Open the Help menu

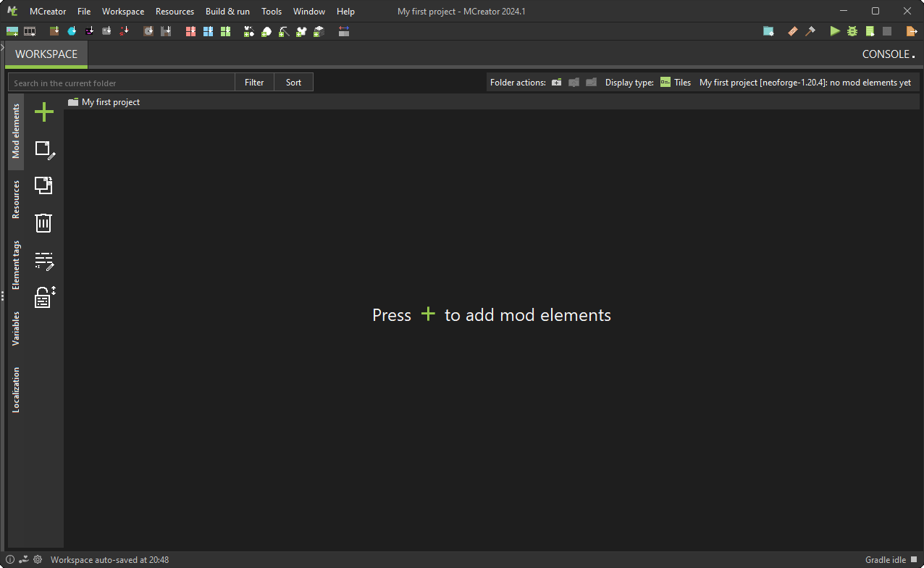click(x=345, y=12)
